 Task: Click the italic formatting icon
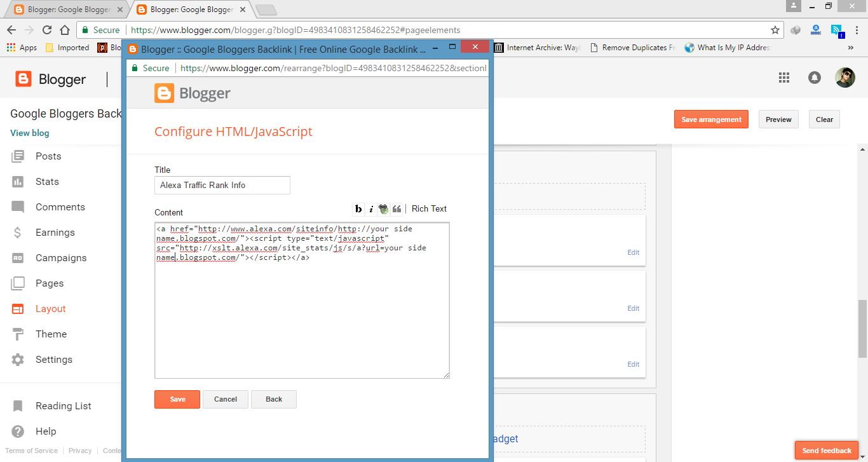coord(371,209)
